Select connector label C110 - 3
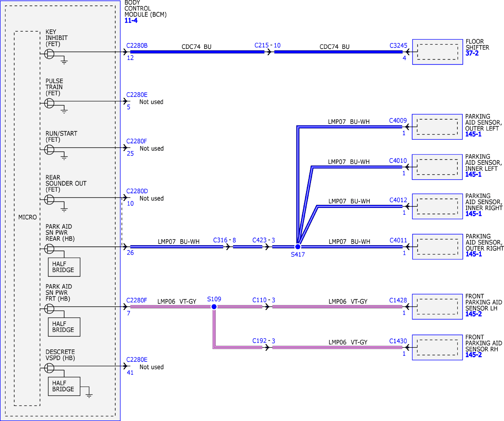This screenshot has width=504, height=421. pyautogui.click(x=264, y=300)
